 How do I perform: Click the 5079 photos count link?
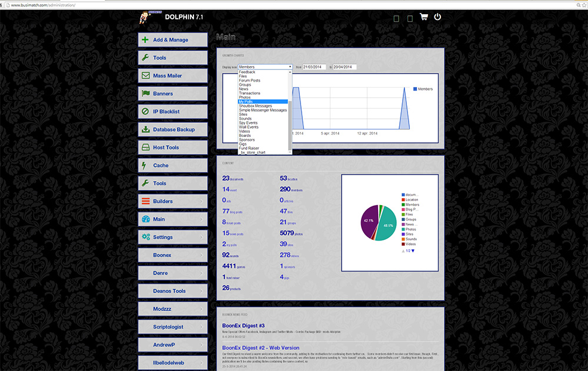286,233
